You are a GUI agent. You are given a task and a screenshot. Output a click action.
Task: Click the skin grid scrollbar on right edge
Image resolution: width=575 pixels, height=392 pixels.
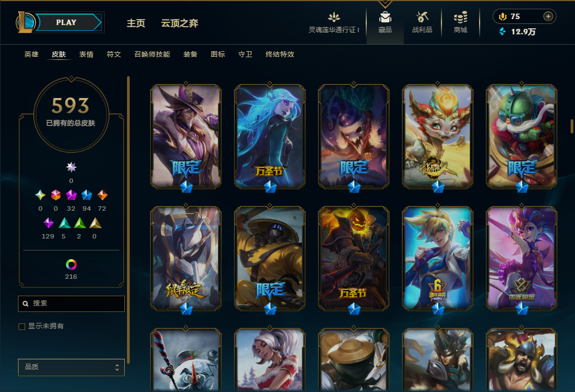(x=572, y=126)
